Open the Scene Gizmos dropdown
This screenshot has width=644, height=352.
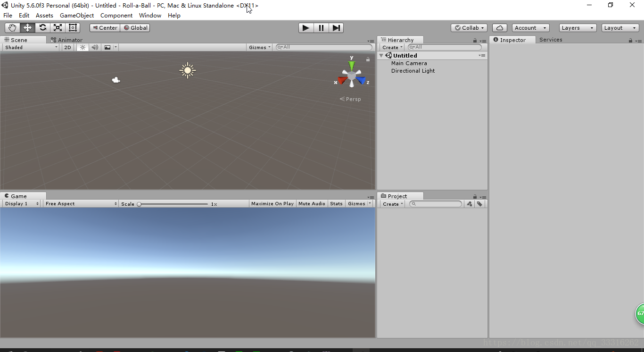pyautogui.click(x=260, y=47)
